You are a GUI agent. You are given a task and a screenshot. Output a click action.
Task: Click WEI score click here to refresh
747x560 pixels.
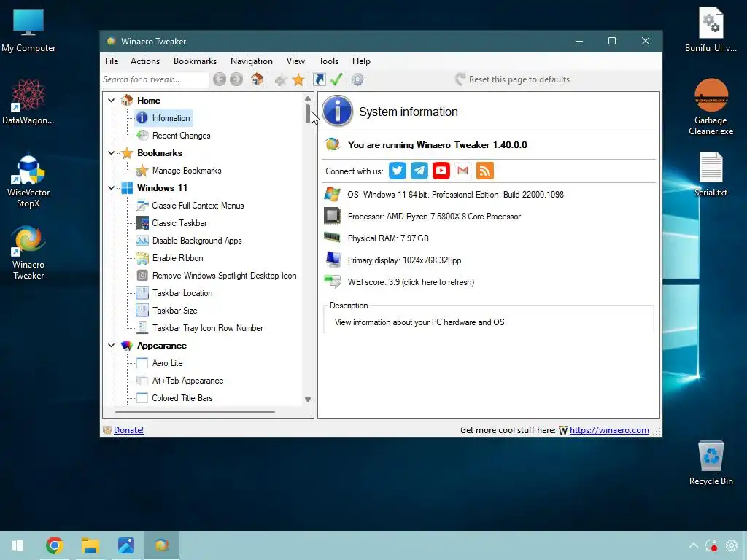[411, 282]
